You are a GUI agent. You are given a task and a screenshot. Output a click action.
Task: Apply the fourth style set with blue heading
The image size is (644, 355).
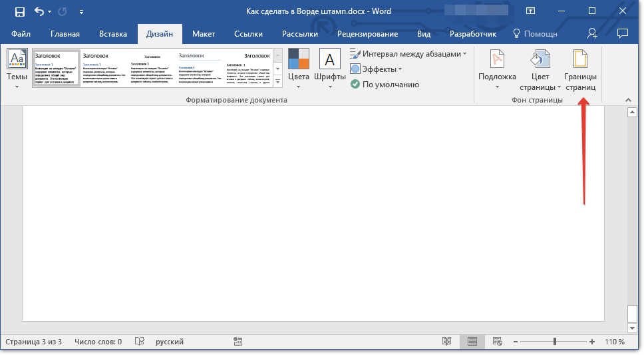tap(200, 67)
